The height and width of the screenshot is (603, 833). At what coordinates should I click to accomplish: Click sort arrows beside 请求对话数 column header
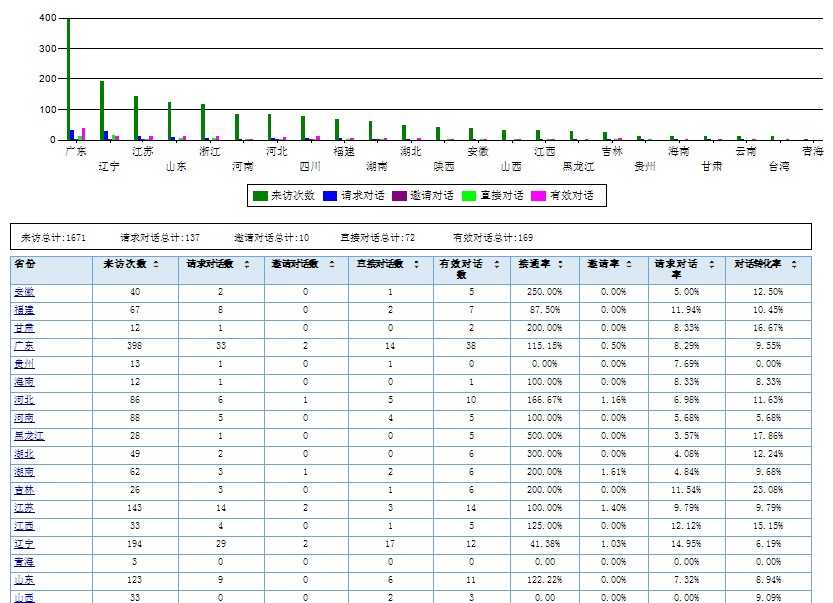(x=246, y=265)
